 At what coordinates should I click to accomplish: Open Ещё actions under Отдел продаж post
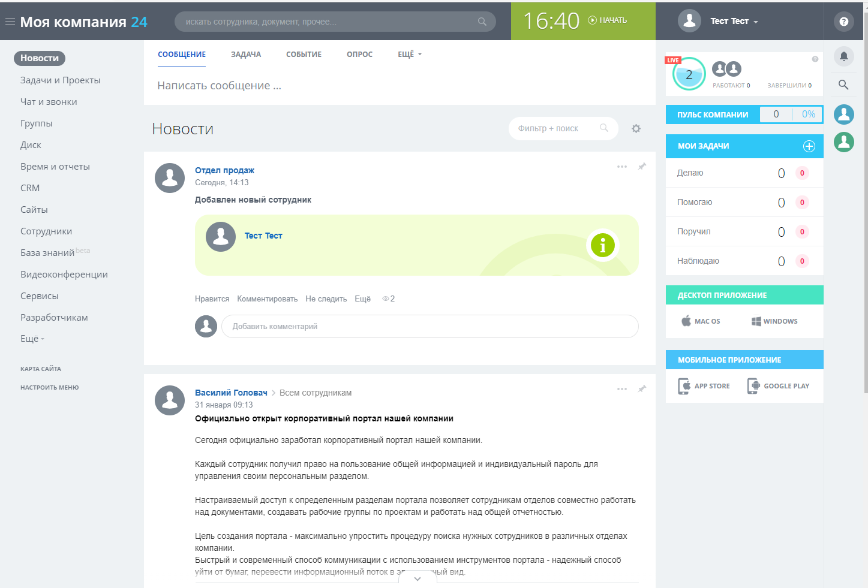pos(362,298)
